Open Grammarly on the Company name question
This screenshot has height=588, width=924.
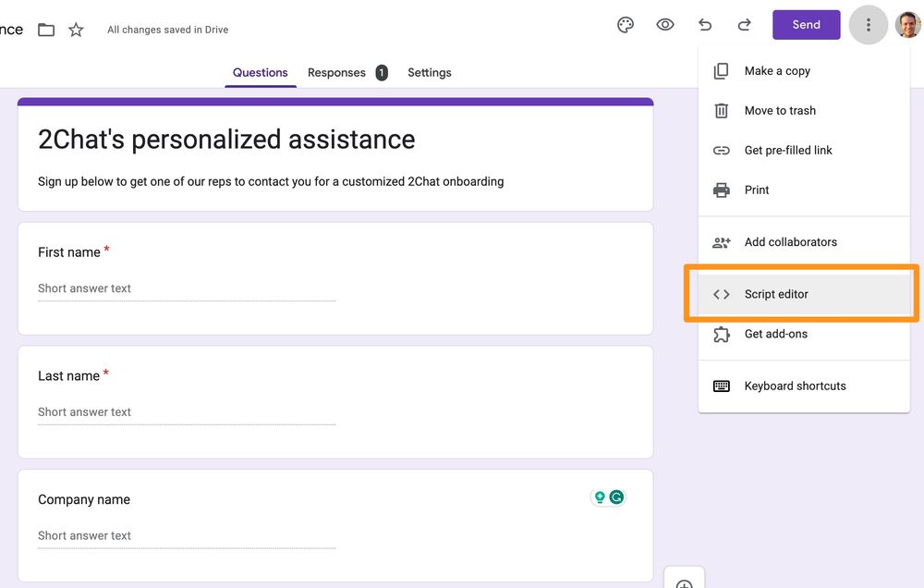click(x=614, y=496)
